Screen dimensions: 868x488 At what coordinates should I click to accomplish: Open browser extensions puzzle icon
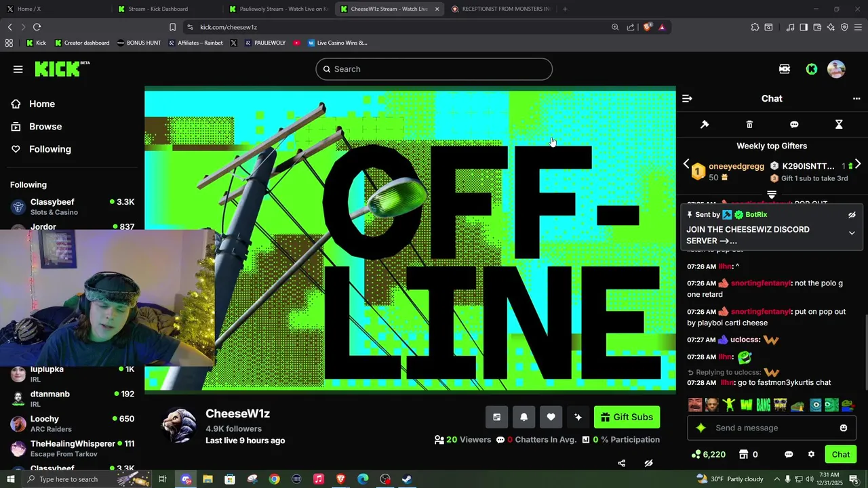[x=755, y=27]
